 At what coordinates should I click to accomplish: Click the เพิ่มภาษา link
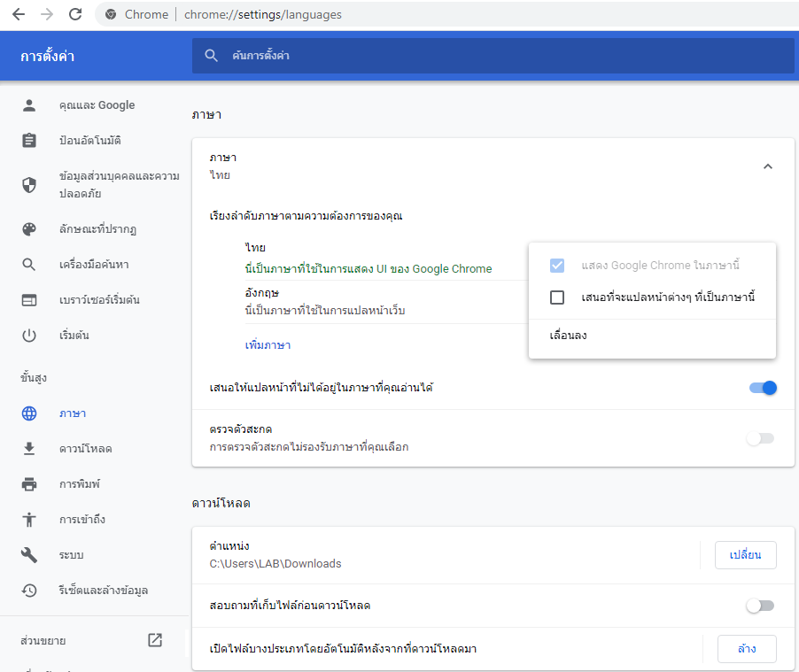(x=268, y=345)
